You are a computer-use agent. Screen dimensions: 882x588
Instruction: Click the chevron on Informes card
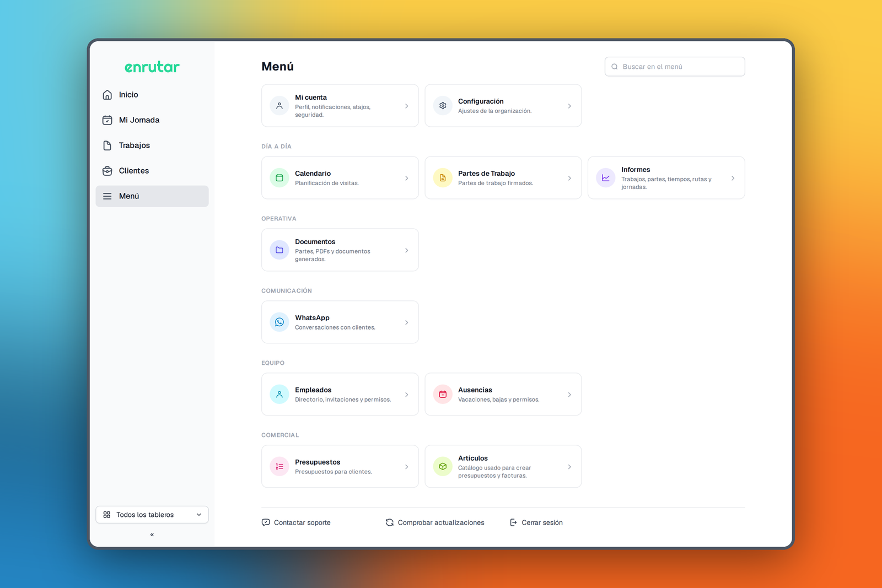[733, 178]
